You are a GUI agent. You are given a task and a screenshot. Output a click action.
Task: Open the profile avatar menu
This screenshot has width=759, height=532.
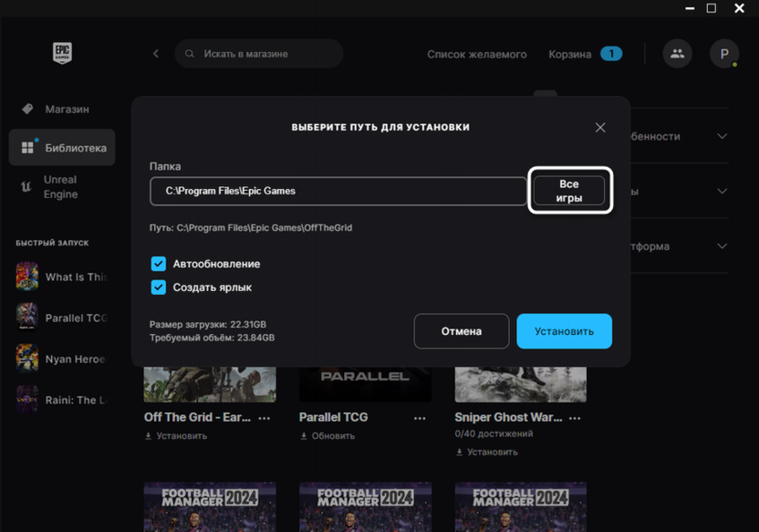tap(724, 54)
